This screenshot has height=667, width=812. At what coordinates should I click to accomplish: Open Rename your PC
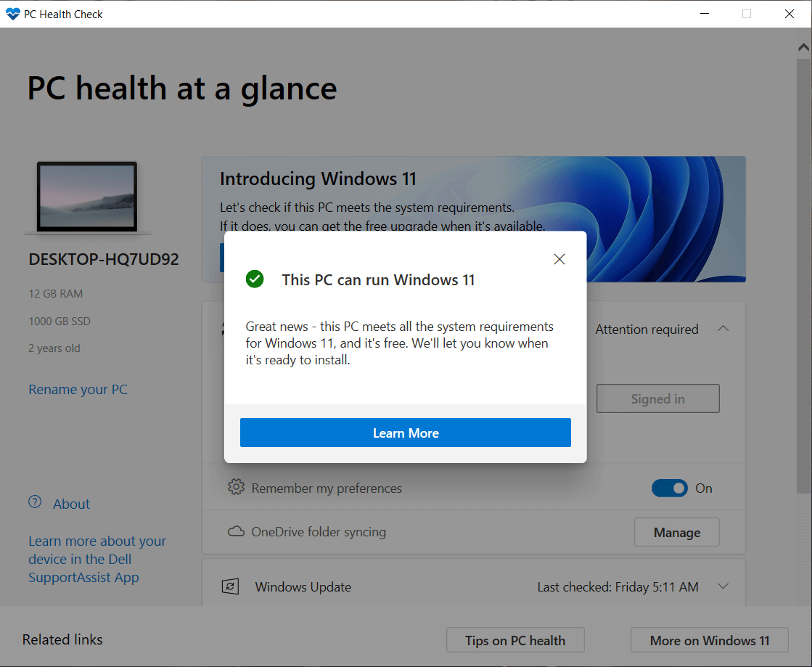coord(78,389)
